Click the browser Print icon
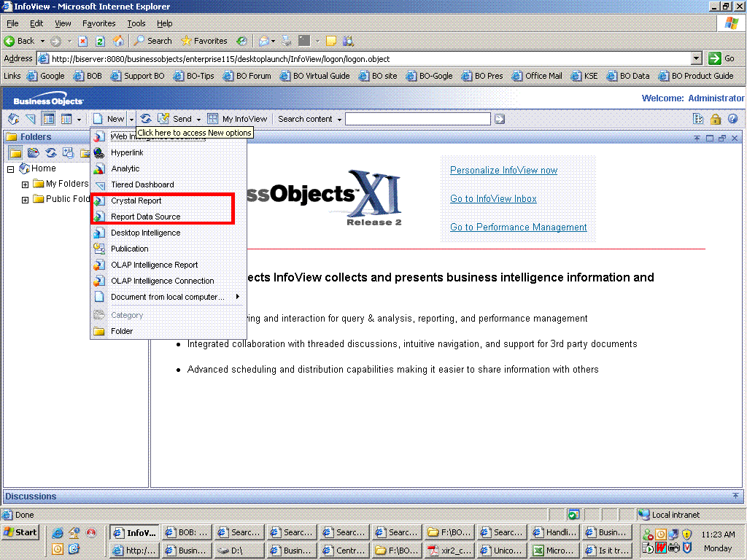Image resolution: width=747 pixels, height=560 pixels. tap(286, 41)
